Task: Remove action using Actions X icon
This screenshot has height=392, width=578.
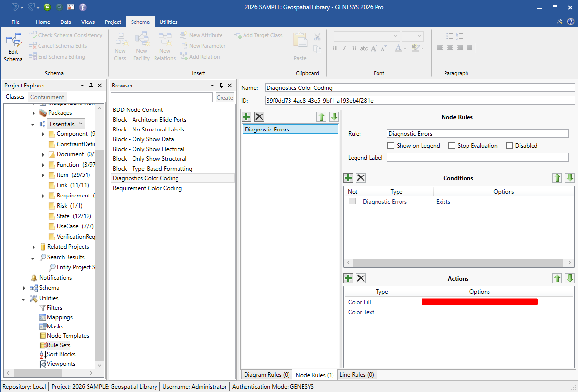Action: point(361,278)
